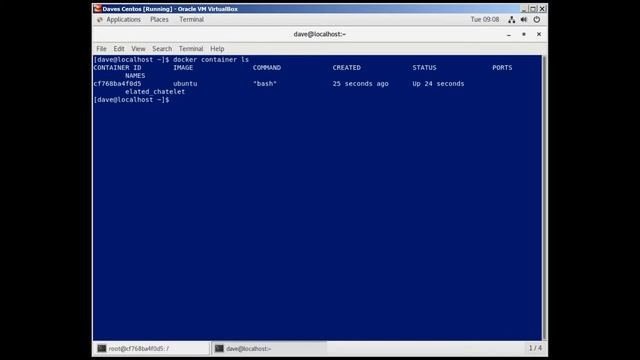Open the Help menu
The image size is (640, 360).
pyautogui.click(x=217, y=49)
